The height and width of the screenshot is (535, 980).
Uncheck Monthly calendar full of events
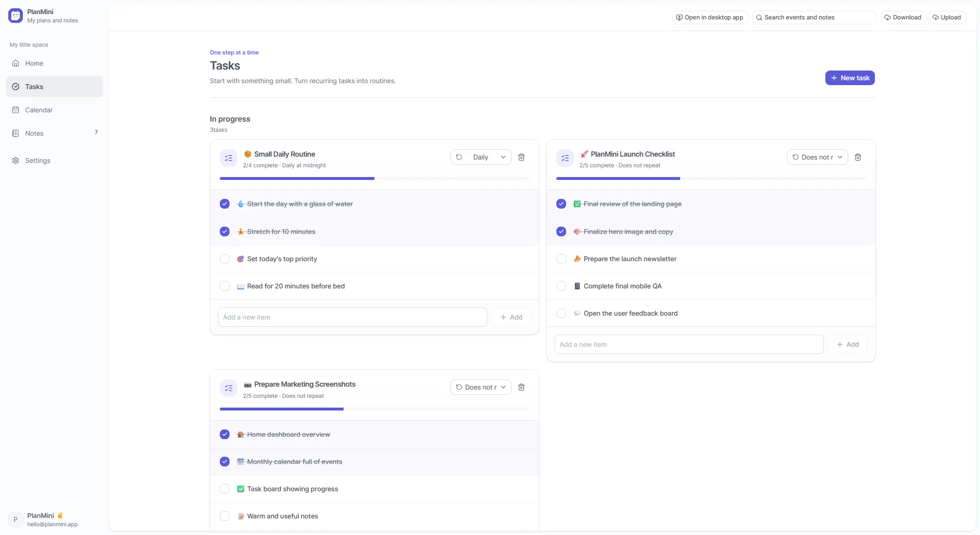click(225, 462)
